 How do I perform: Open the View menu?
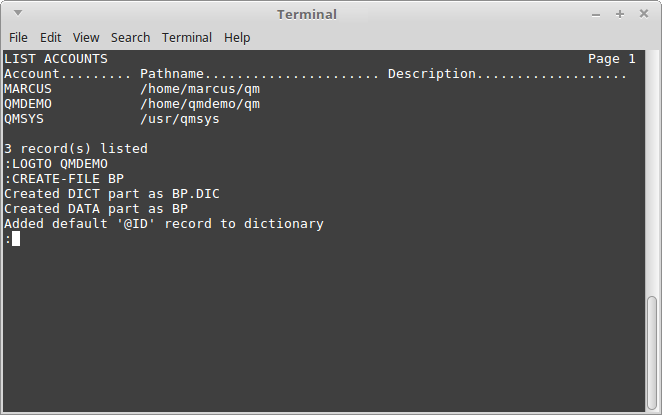[x=86, y=38]
